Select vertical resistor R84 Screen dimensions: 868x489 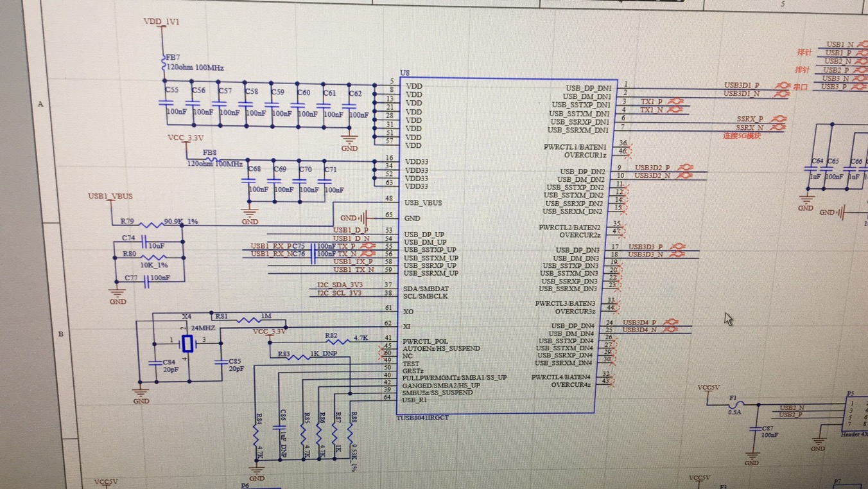257,436
